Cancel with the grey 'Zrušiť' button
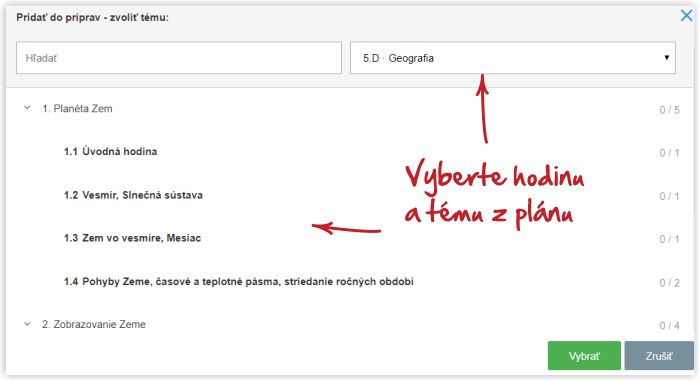Viewport: 700px width, 381px height. [x=659, y=356]
